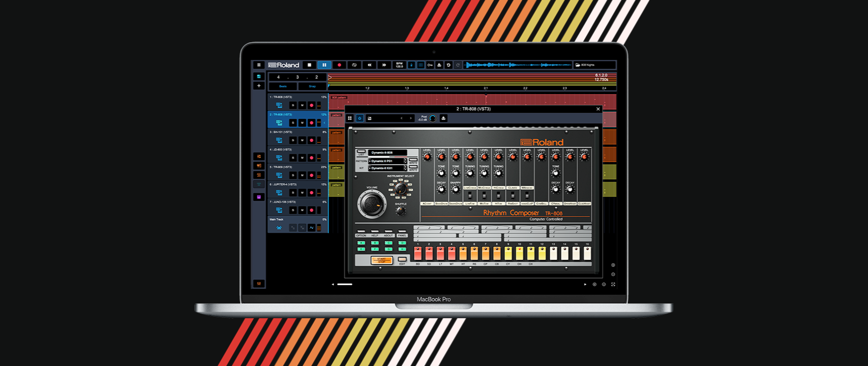Image resolution: width=868 pixels, height=366 pixels.
Task: Mute track 3 SH-101
Action: pos(302,140)
